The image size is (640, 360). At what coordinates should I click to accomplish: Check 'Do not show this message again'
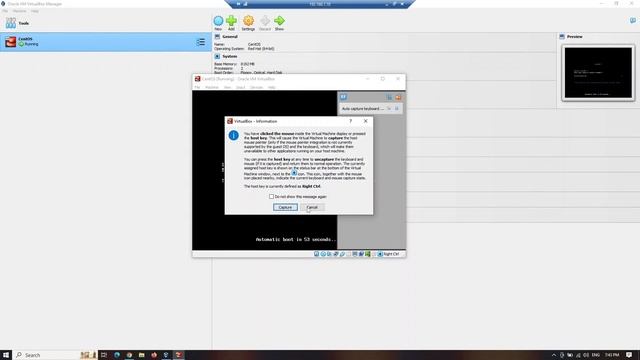[x=271, y=197]
